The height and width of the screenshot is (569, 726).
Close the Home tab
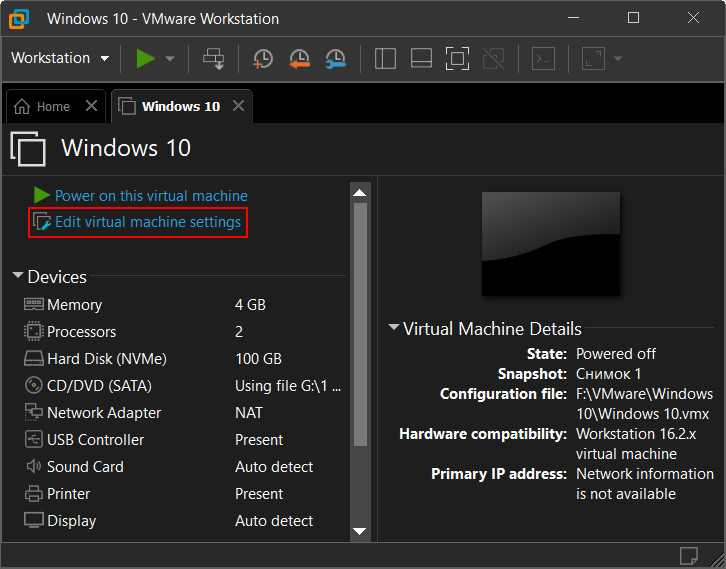pyautogui.click(x=92, y=106)
